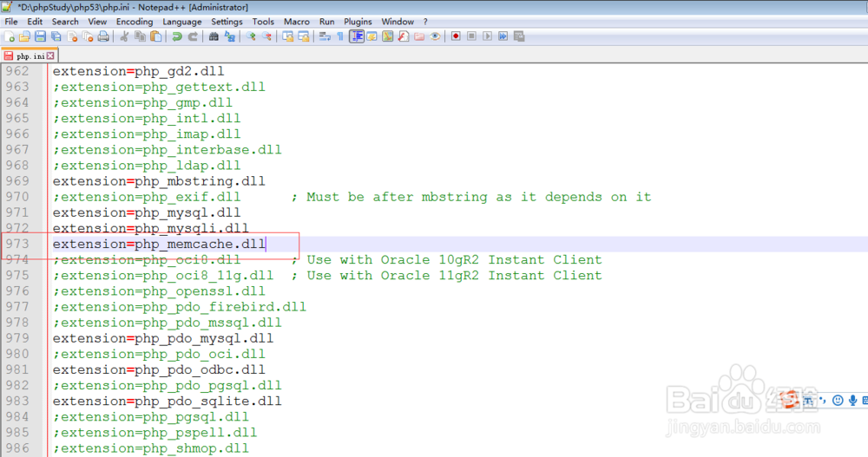Viewport: 868px width, 457px height.
Task: Click the macro Playback button
Action: click(487, 36)
